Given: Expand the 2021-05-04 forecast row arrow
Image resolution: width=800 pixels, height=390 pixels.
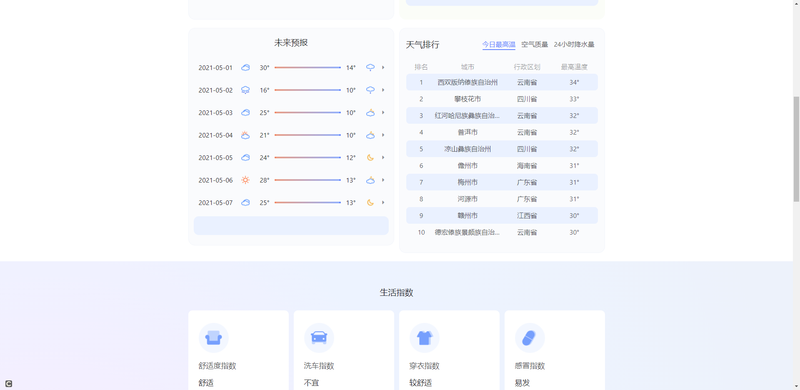Looking at the screenshot, I should (x=383, y=135).
